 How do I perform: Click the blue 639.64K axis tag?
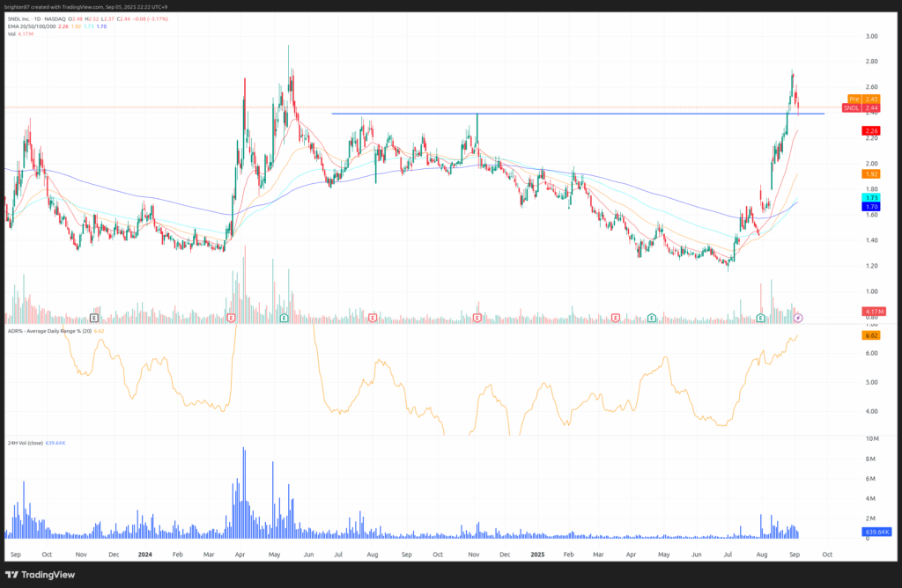876,533
